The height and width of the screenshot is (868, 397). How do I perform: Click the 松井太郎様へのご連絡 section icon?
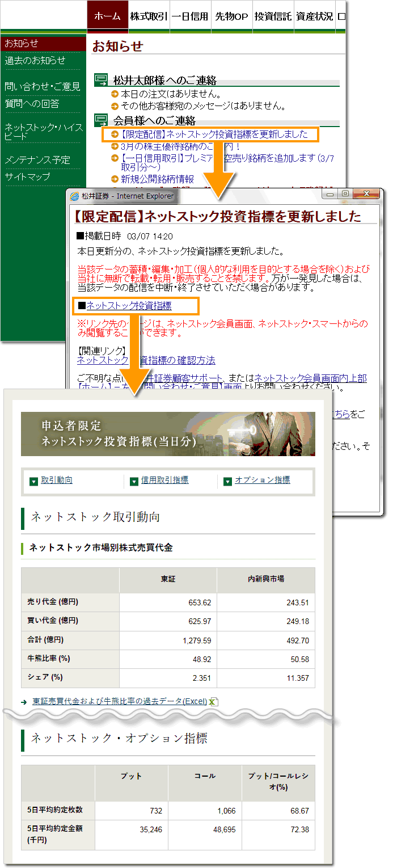click(x=102, y=79)
